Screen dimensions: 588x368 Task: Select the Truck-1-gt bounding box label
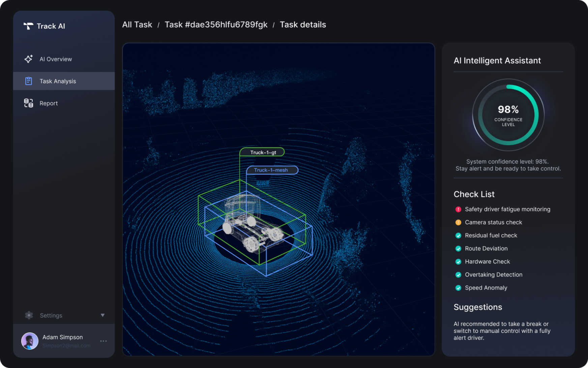click(262, 152)
